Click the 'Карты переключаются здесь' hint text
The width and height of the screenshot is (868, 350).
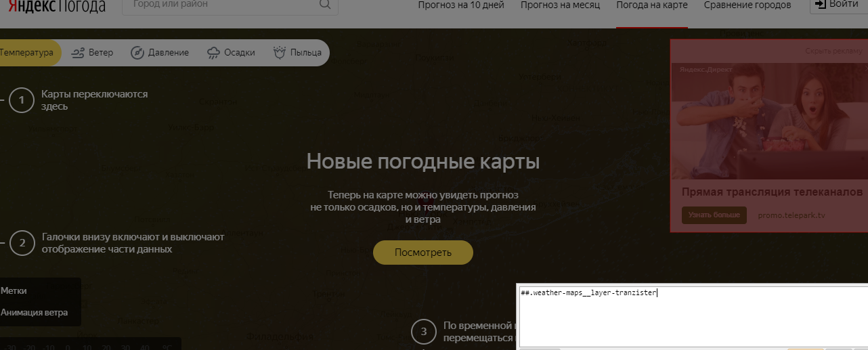94,100
